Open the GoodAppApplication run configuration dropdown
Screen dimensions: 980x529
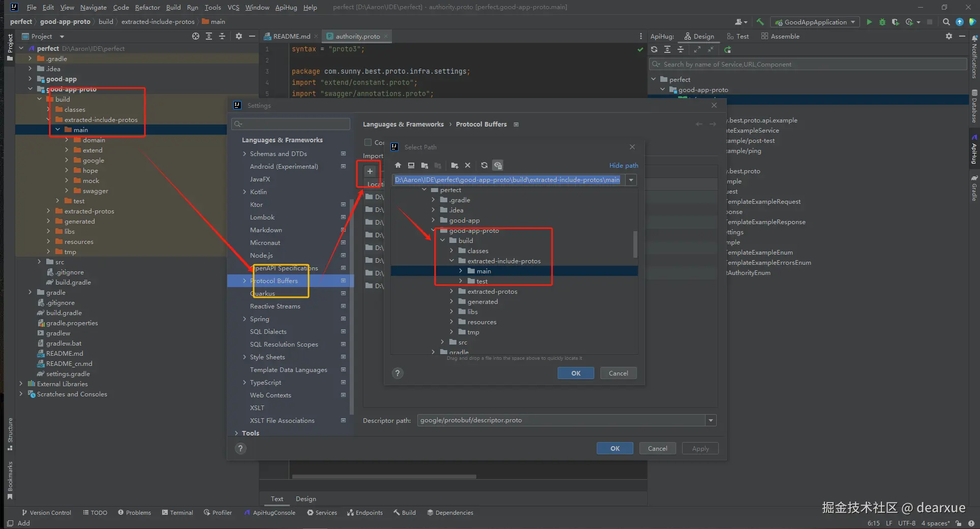815,22
